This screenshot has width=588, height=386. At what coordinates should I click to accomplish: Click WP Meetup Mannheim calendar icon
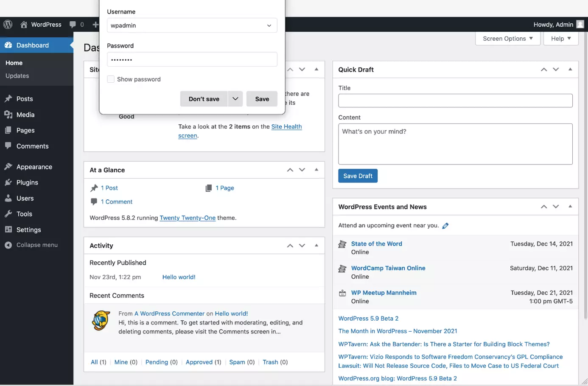[x=342, y=293]
